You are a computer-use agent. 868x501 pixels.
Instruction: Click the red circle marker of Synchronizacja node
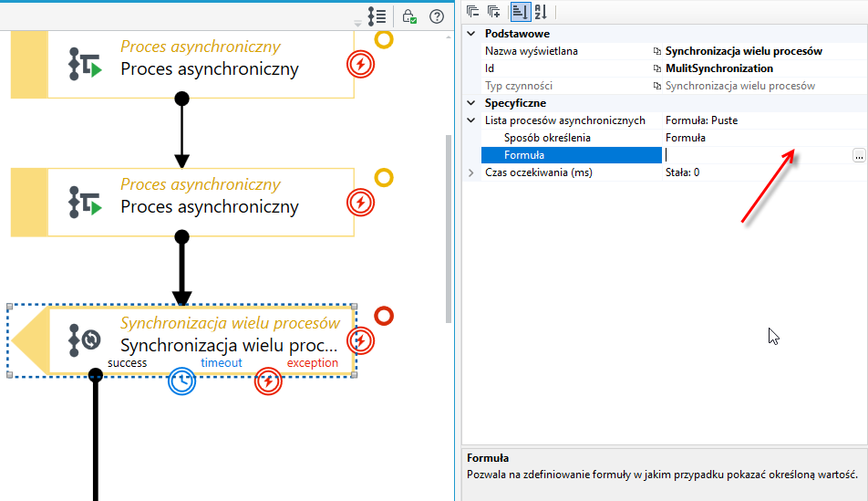tap(384, 316)
